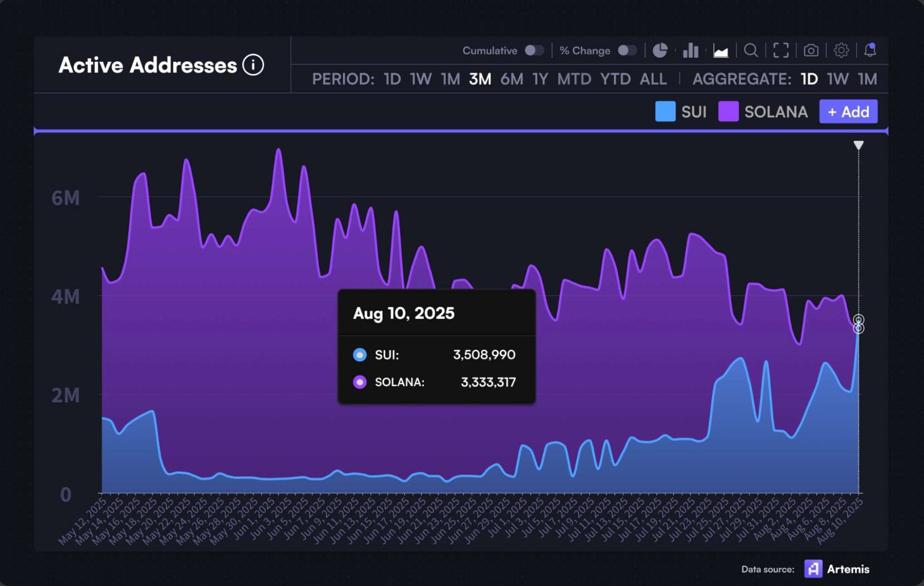
Task: Set aggregate to 1D
Action: tap(809, 79)
